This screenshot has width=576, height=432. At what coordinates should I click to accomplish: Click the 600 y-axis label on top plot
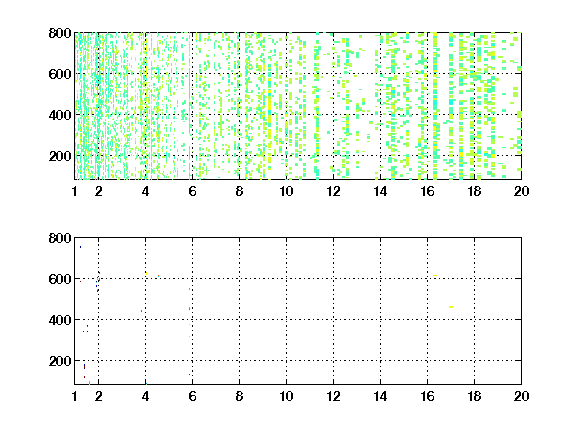[x=60, y=74]
